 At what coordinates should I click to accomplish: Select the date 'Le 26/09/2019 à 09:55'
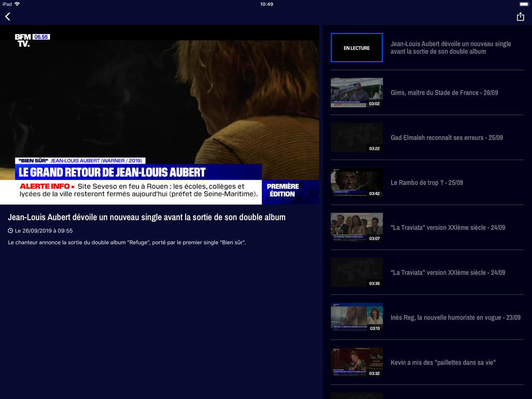(x=44, y=231)
